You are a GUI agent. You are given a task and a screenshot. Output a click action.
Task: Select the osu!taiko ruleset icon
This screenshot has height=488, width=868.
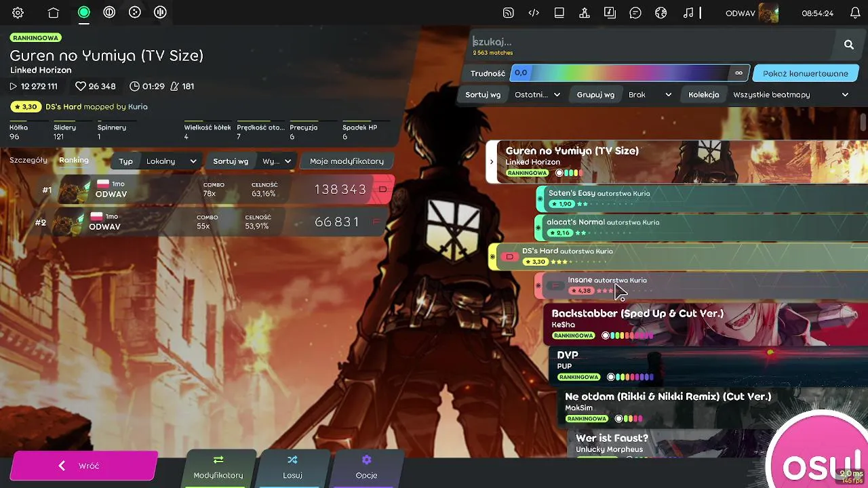(109, 12)
